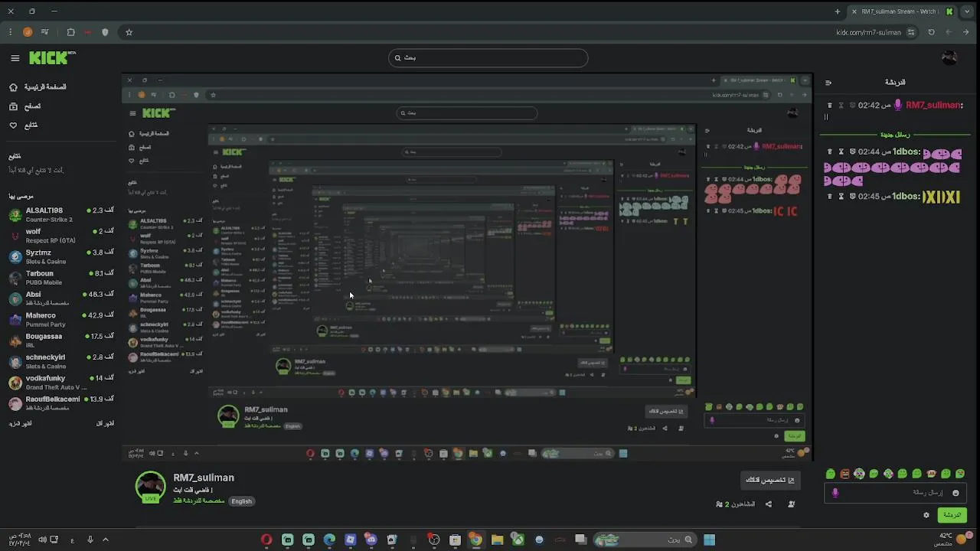Viewport: 980px width, 551px height.
Task: Open recommended channel Absi
Action: [x=61, y=298]
